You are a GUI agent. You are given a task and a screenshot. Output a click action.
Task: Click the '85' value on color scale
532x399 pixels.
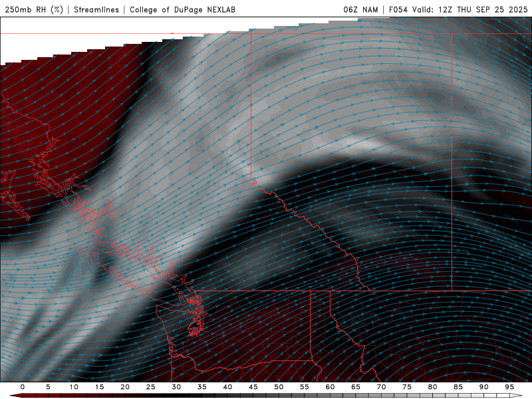(x=458, y=387)
